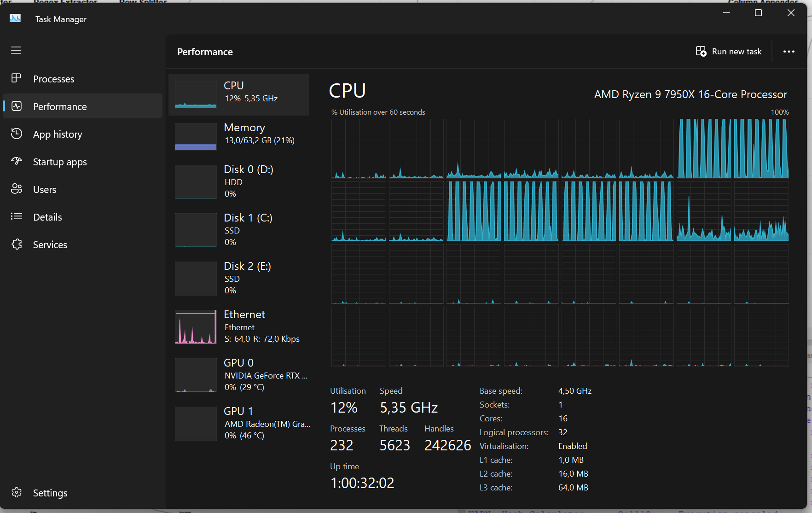This screenshot has height=513, width=812.
Task: Click the up time value 1:00:32:02
Action: point(362,483)
